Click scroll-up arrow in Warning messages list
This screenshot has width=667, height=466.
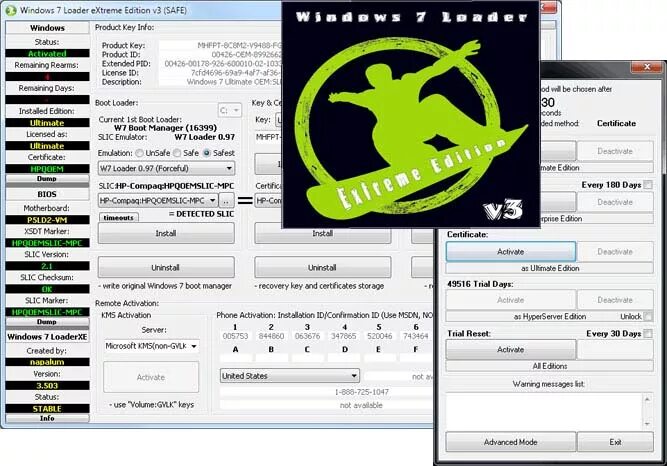point(647,399)
